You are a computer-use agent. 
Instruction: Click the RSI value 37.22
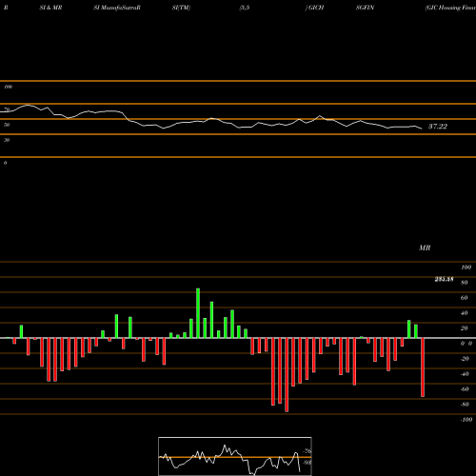coord(438,127)
